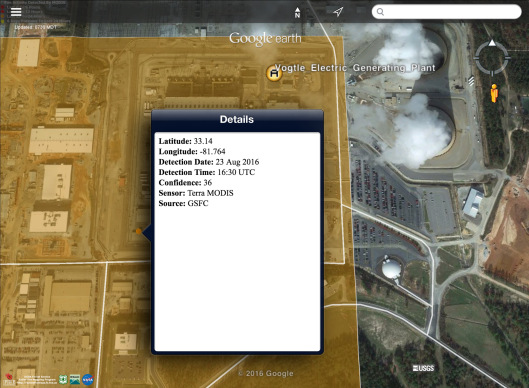Select the Confidence 36 line
The height and width of the screenshot is (388, 529).
(x=185, y=183)
